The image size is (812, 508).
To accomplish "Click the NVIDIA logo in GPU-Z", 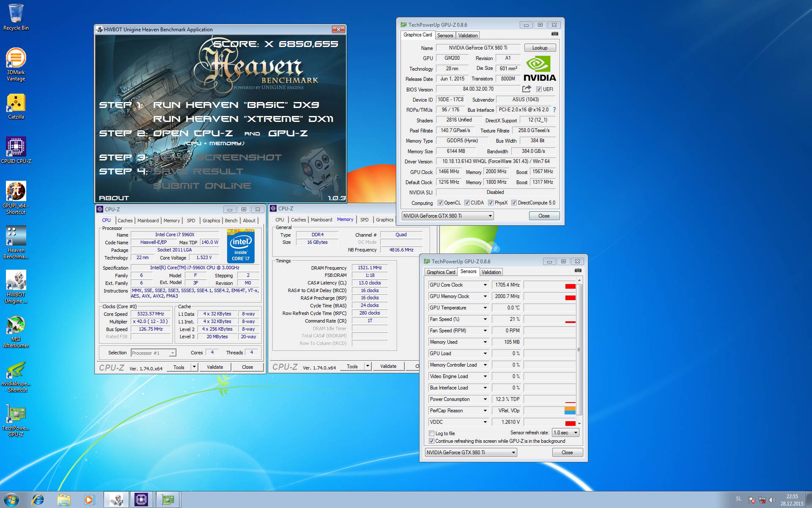I will tap(540, 69).
